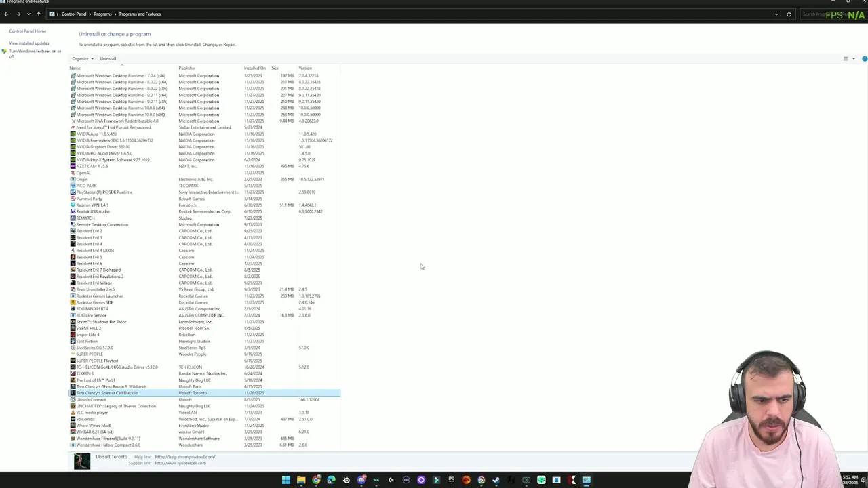Open Control Panel Home link
The width and height of the screenshot is (868, 488).
click(x=28, y=31)
